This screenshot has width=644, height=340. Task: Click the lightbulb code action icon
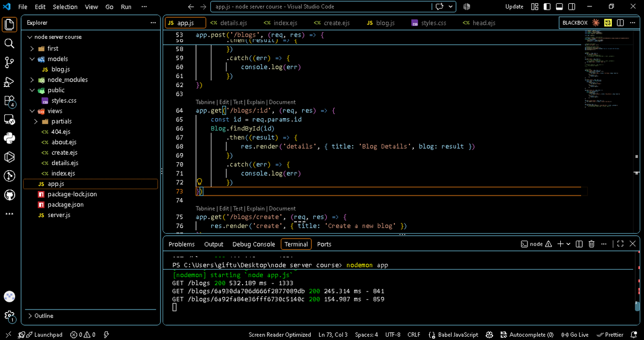pos(199,182)
